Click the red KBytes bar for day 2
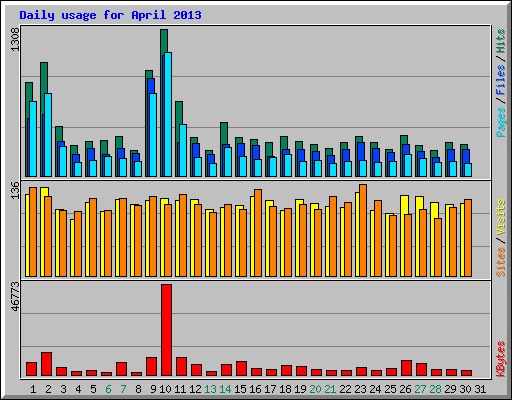 (46, 364)
